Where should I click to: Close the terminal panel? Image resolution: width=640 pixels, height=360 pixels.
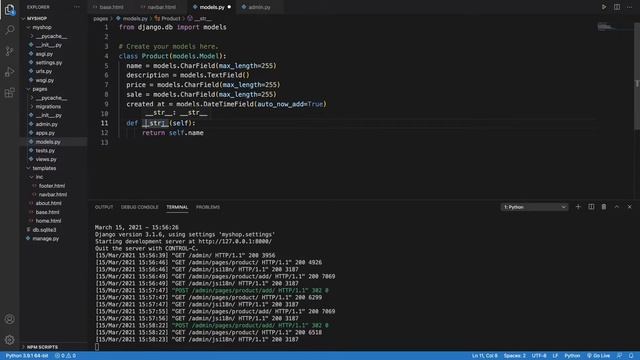(x=629, y=207)
